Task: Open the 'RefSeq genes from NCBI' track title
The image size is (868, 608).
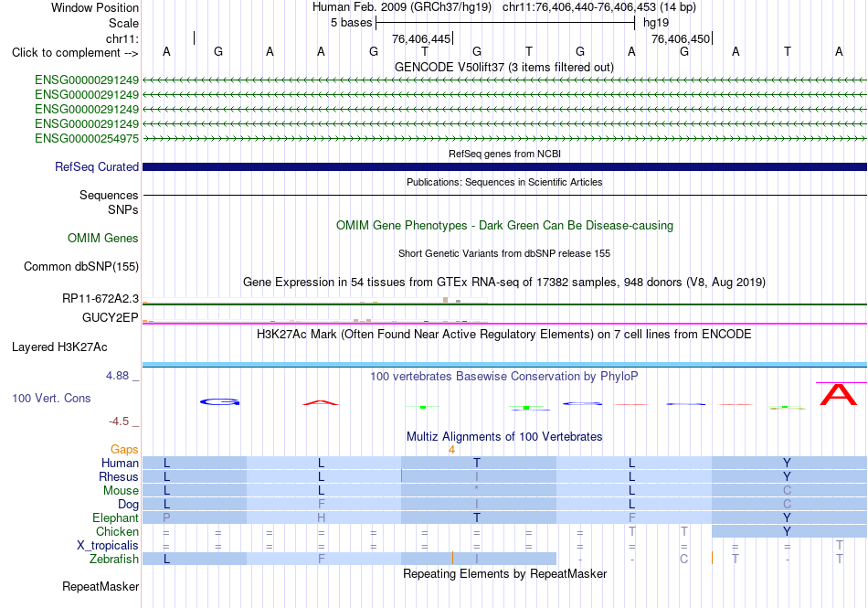Action: [504, 154]
